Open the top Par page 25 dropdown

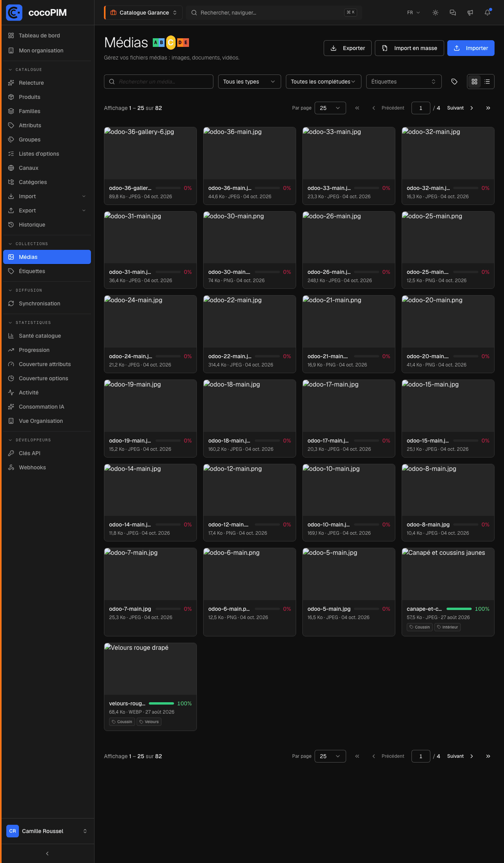[x=330, y=108]
